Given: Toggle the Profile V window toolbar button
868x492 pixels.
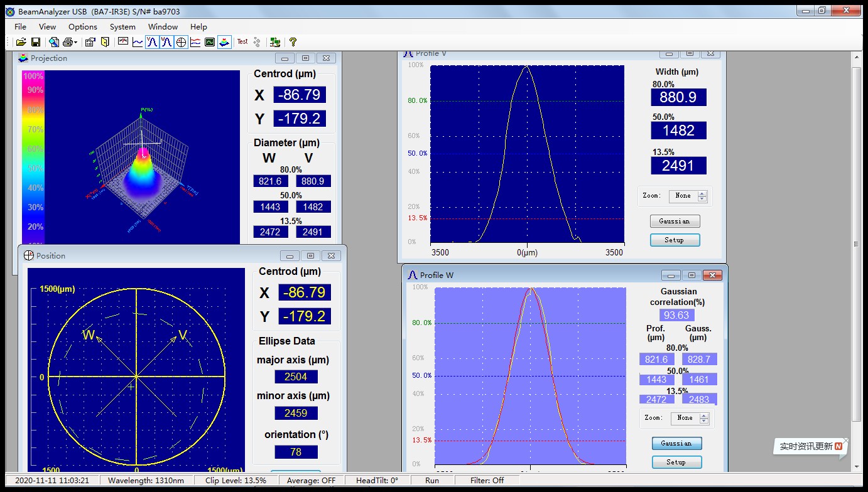Looking at the screenshot, I should pos(152,42).
